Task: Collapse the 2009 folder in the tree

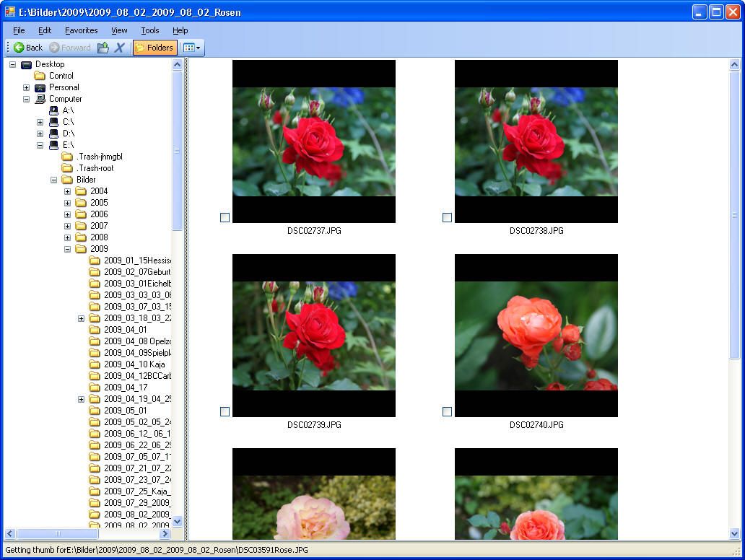Action: click(67, 248)
